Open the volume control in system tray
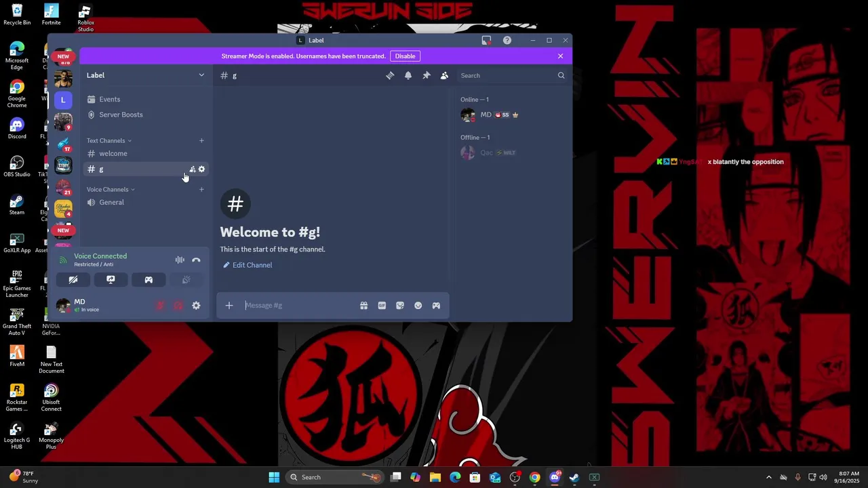868x488 pixels. point(823,477)
